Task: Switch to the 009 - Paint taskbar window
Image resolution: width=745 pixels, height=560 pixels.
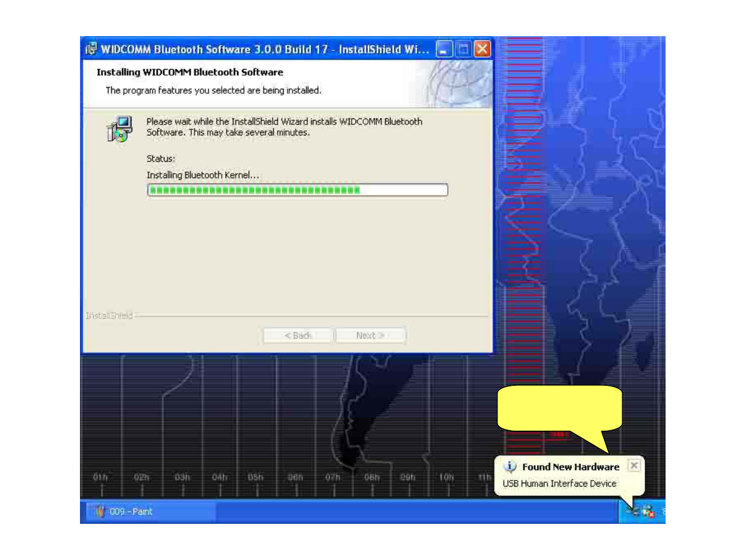Action: click(152, 511)
